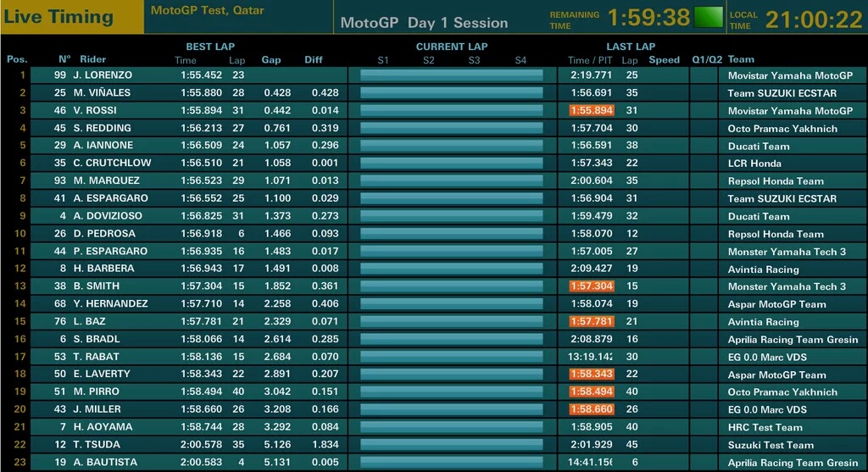This screenshot has width=868, height=472.
Task: Click the Diff column header
Action: (314, 60)
